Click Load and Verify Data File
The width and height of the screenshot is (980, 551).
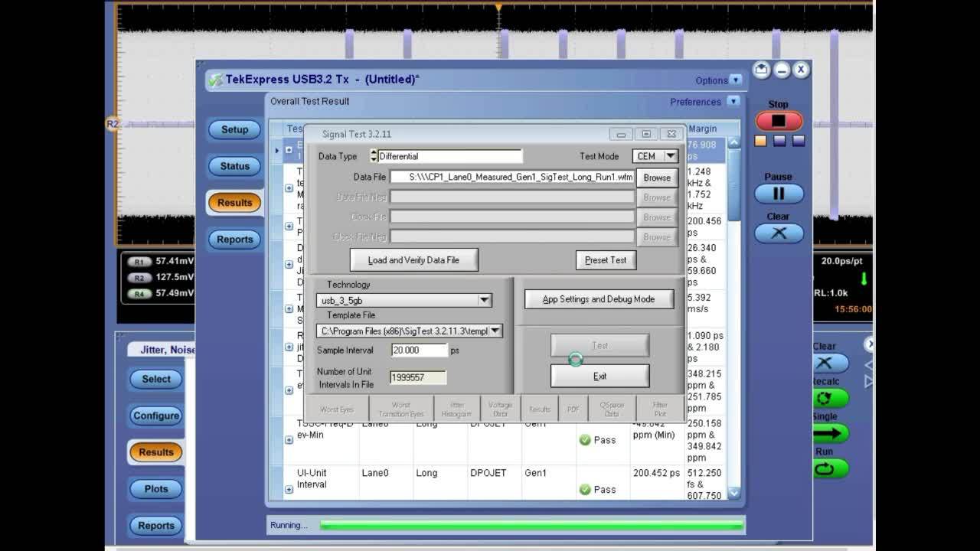tap(413, 260)
